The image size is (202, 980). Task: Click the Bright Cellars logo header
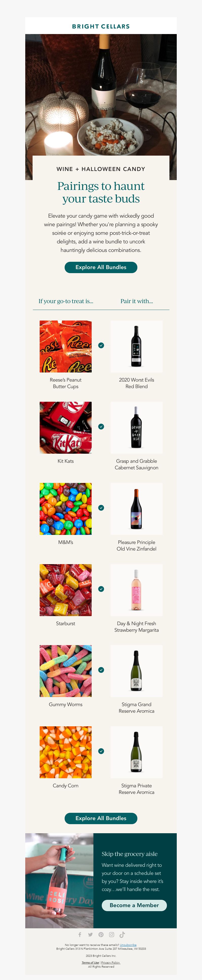101,26
